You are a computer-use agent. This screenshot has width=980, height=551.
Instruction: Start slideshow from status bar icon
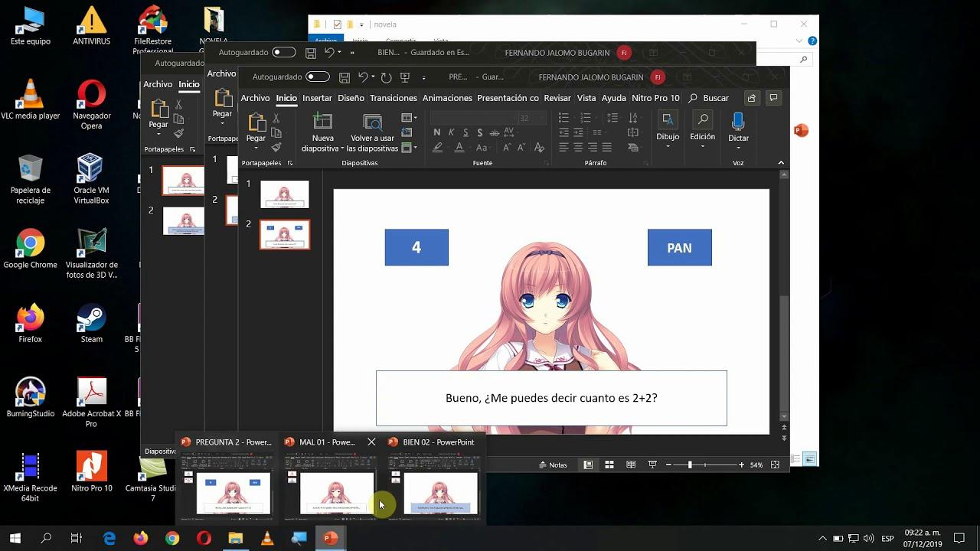(x=652, y=465)
